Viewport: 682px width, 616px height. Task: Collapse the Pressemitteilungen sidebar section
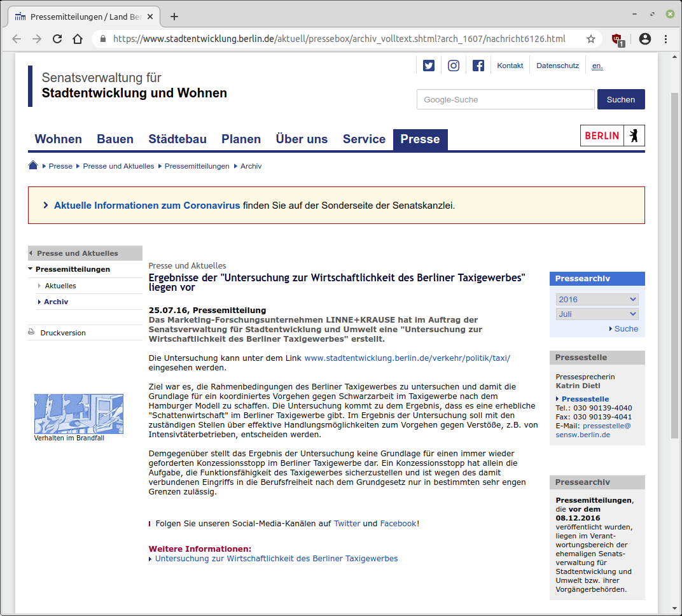coord(31,269)
